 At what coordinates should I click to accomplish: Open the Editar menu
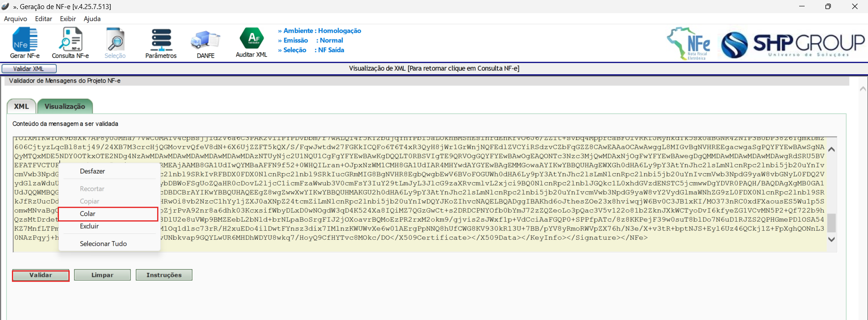(43, 19)
